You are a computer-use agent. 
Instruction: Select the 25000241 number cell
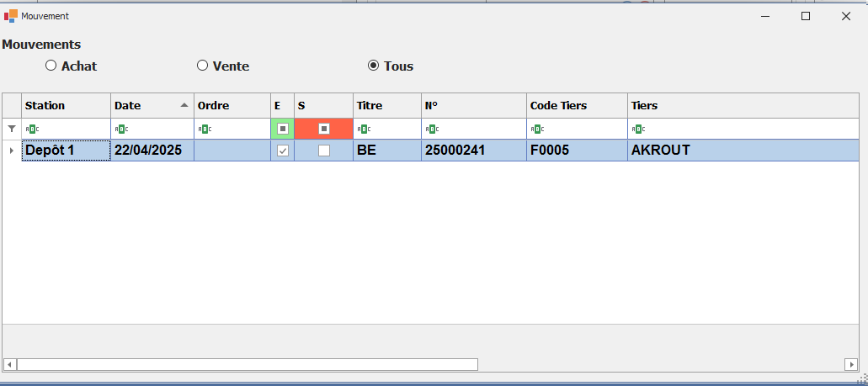[473, 151]
